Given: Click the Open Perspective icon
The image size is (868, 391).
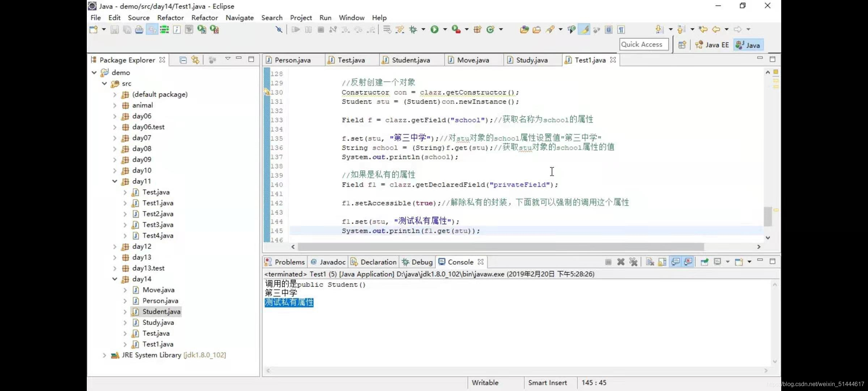Looking at the screenshot, I should pyautogui.click(x=682, y=45).
